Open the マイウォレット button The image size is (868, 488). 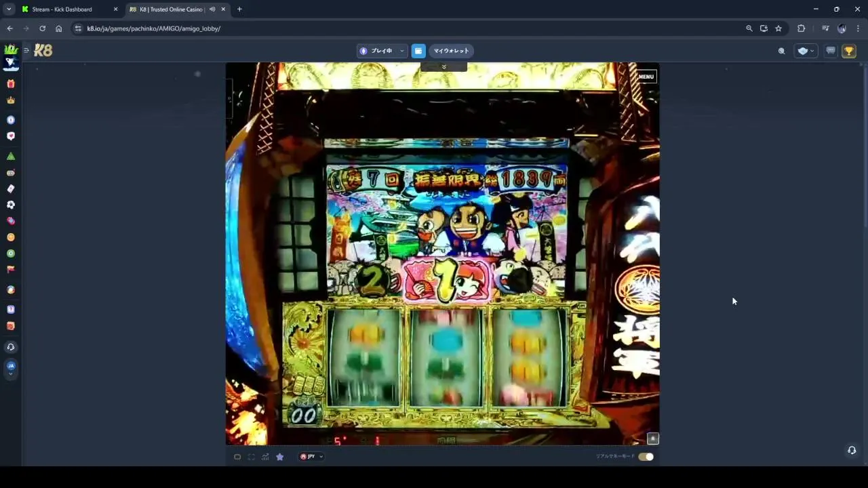click(451, 51)
